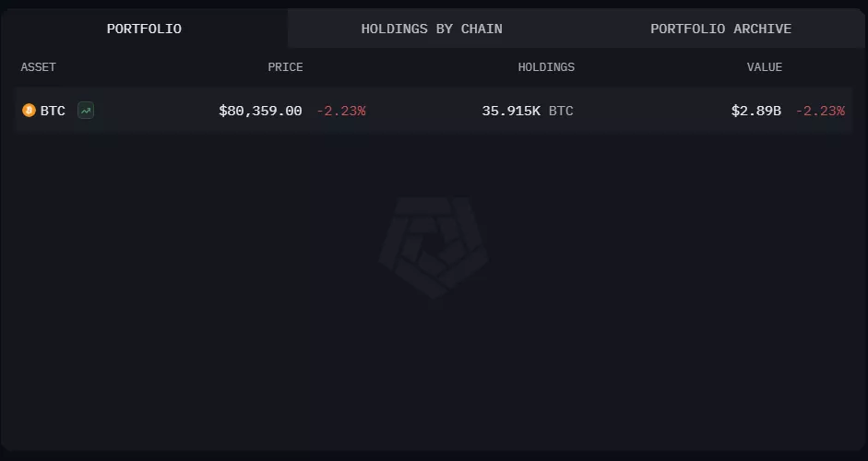The height and width of the screenshot is (461, 868).
Task: Open the Holdings By Chain tab
Action: (432, 29)
